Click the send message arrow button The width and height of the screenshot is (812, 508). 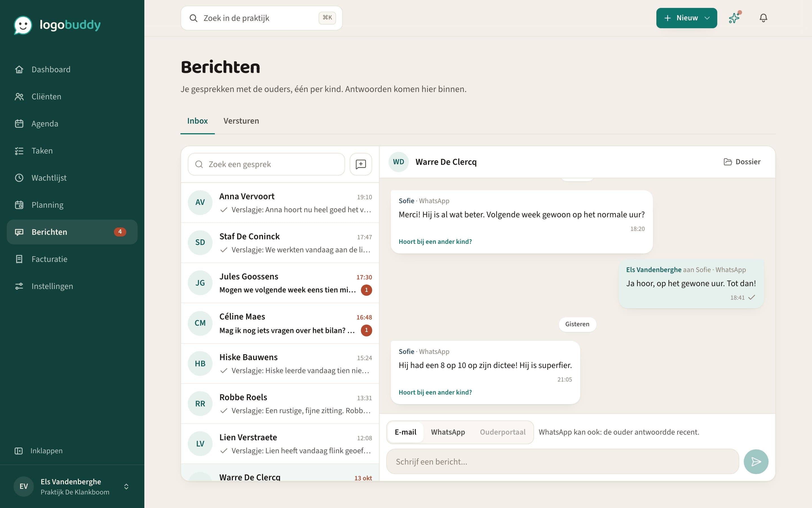756,462
